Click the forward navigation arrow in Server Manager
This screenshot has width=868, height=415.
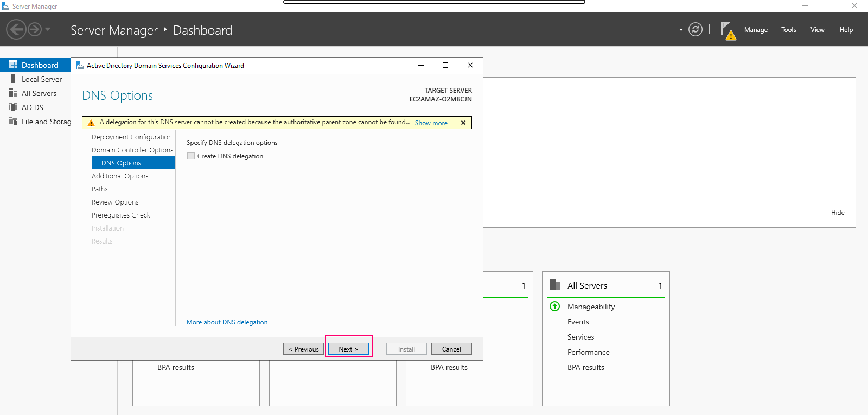click(35, 29)
